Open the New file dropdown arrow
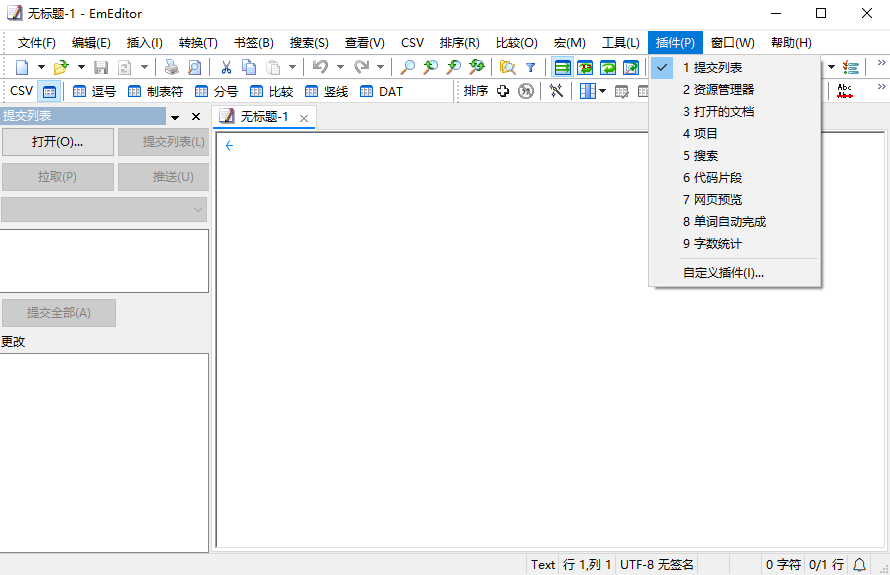This screenshot has height=575, width=890. click(x=41, y=68)
